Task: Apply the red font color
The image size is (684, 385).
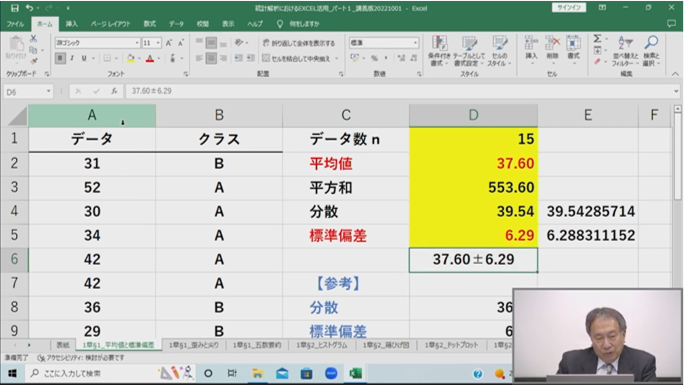Action: pyautogui.click(x=150, y=58)
